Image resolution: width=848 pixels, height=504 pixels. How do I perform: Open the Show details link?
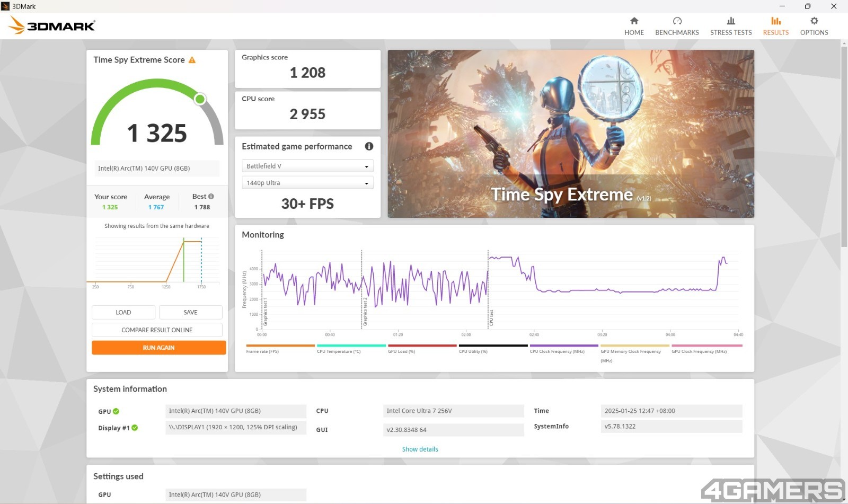(x=420, y=449)
